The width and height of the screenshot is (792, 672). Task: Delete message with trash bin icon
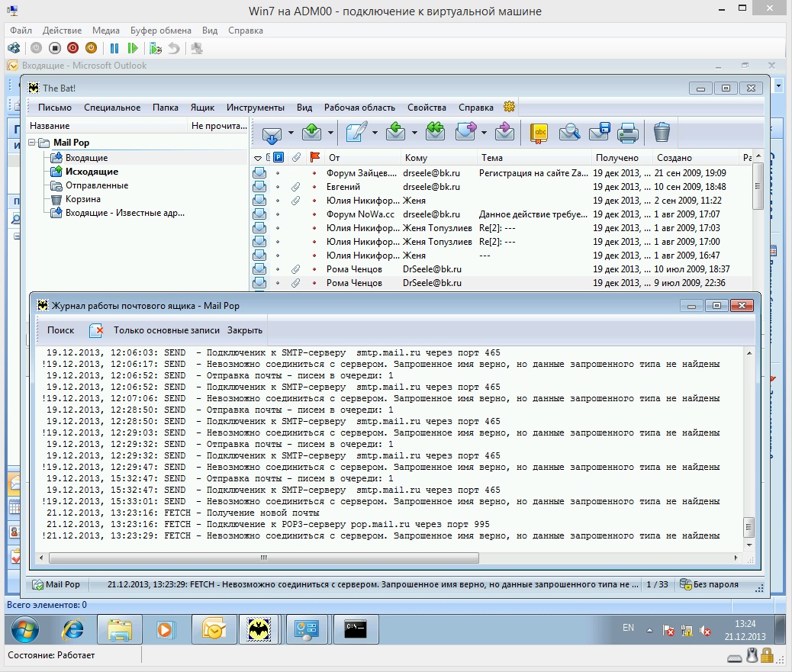click(x=662, y=133)
